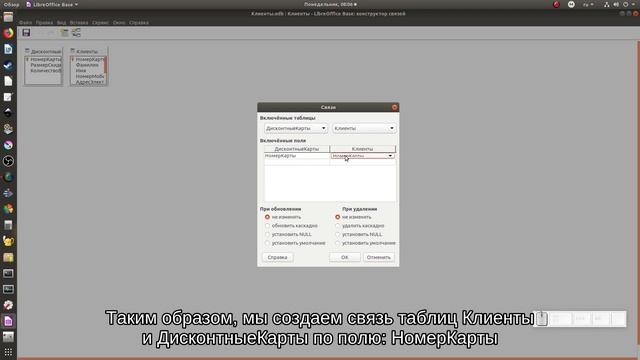Show all applications grid
The width and height of the screenshot is (640, 360).
8,352
